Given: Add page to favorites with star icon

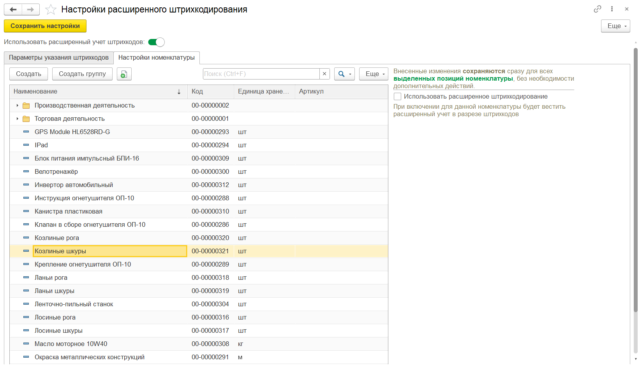Looking at the screenshot, I should tap(51, 9).
